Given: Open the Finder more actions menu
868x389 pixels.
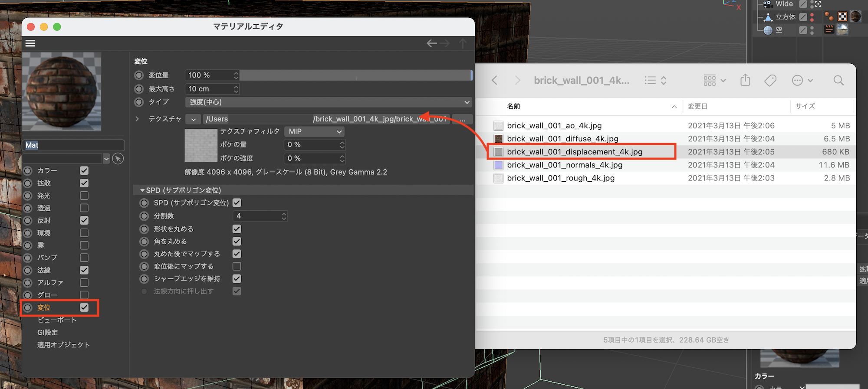Looking at the screenshot, I should 802,80.
